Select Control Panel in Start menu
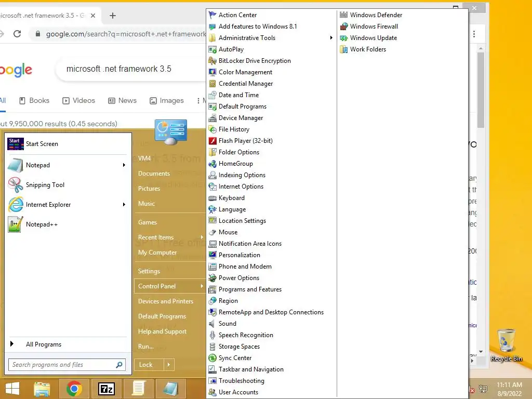The height and width of the screenshot is (399, 532). (x=170, y=286)
